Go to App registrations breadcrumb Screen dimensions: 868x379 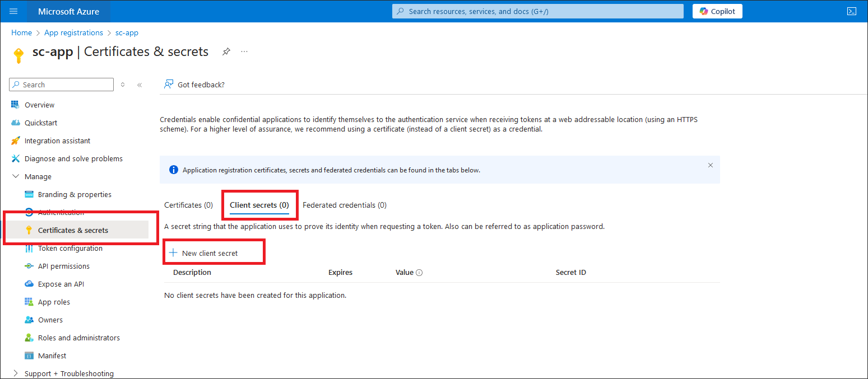pos(73,33)
